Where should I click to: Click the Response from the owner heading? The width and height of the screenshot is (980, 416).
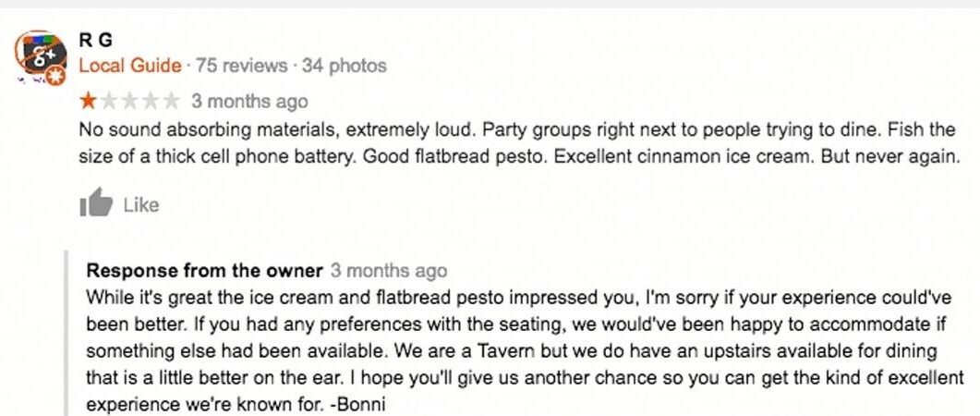[x=204, y=271]
